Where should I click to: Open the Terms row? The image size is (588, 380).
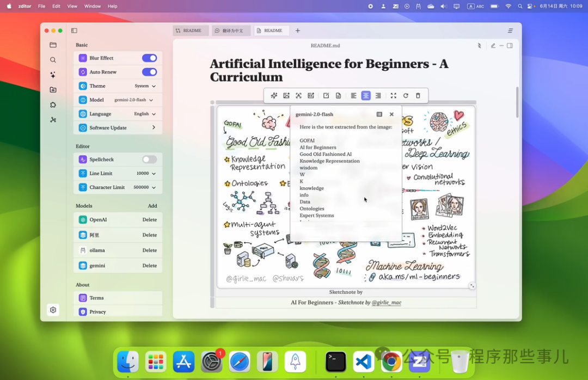[118, 298]
